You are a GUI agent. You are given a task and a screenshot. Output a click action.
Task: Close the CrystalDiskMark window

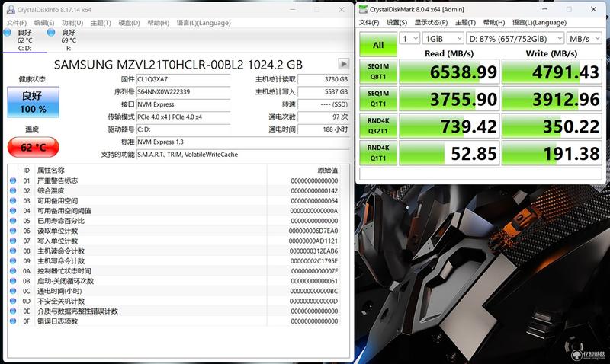(594, 9)
